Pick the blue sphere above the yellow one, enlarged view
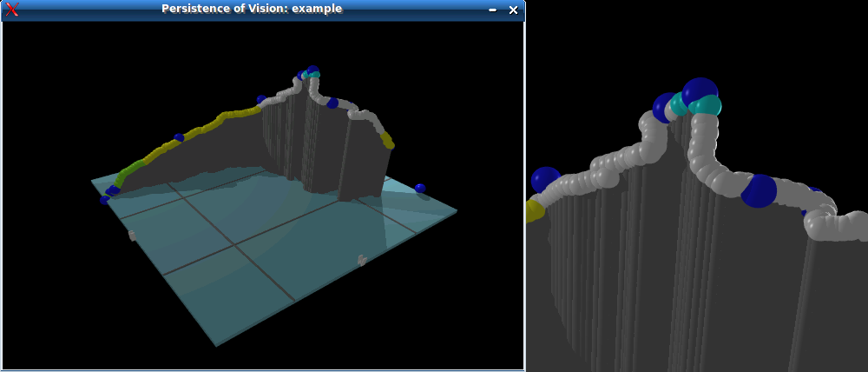Image resolution: width=868 pixels, height=372 pixels. pyautogui.click(x=546, y=180)
